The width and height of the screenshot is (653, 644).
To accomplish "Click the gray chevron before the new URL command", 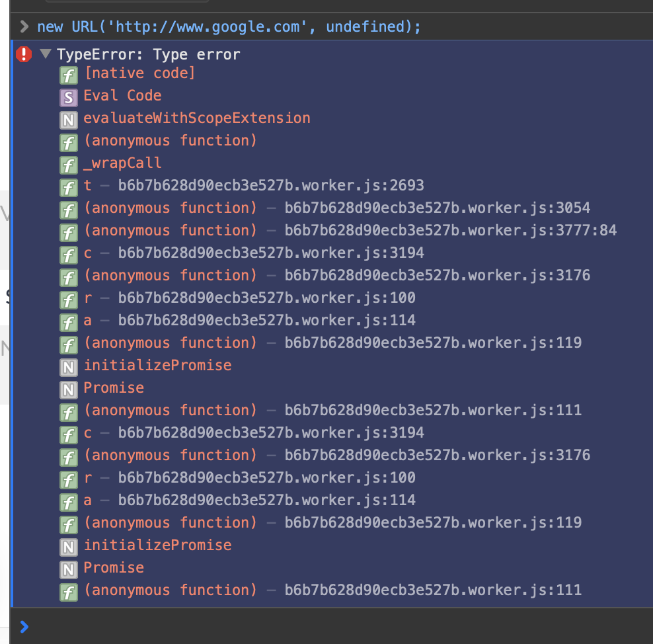I will pos(24,26).
